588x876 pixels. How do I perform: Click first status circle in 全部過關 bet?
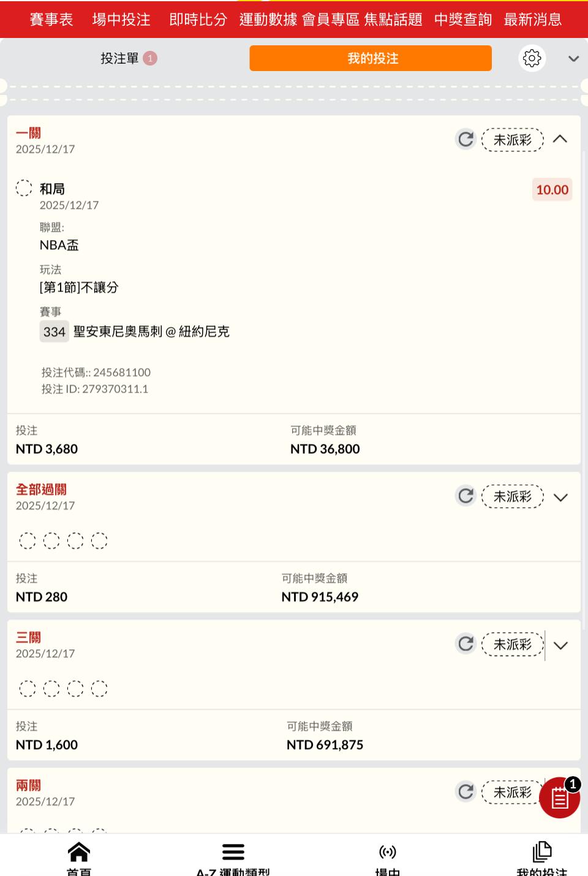pyautogui.click(x=28, y=540)
